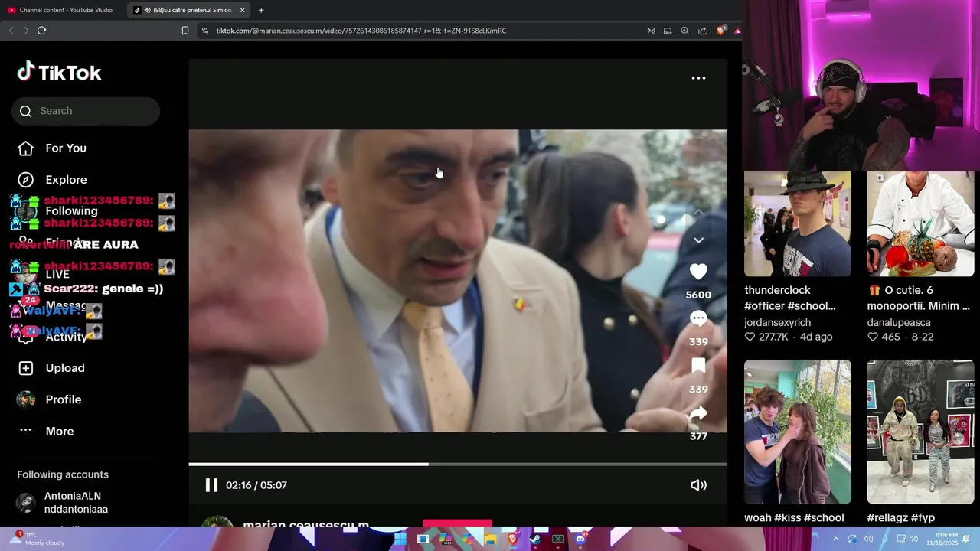This screenshot has height=551, width=980.
Task: Focus the TikTok Search field
Action: tap(85, 111)
